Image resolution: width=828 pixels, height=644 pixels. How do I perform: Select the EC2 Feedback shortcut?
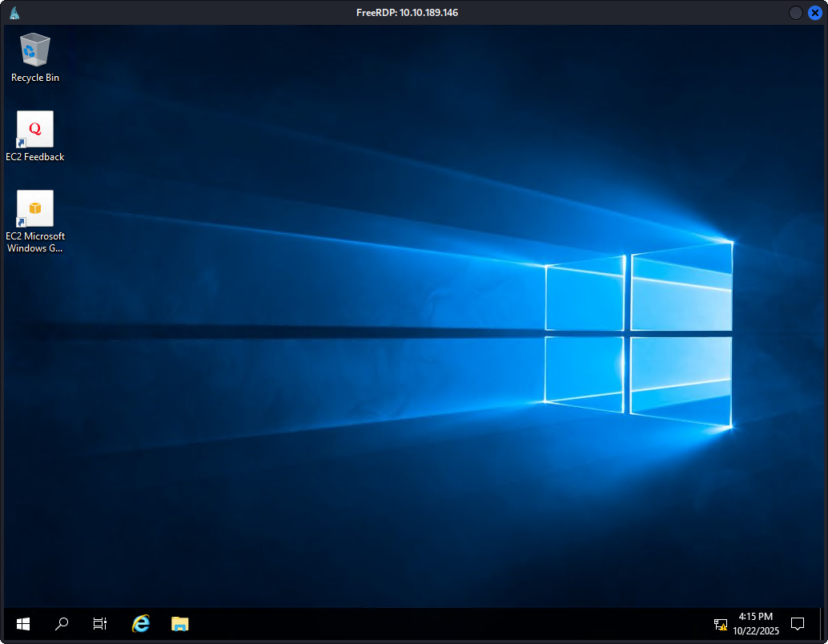35,136
